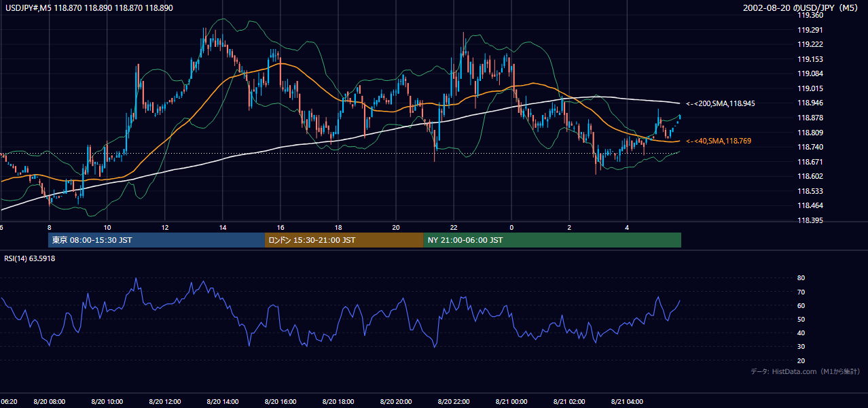Click RSI scale value 50

point(801,319)
